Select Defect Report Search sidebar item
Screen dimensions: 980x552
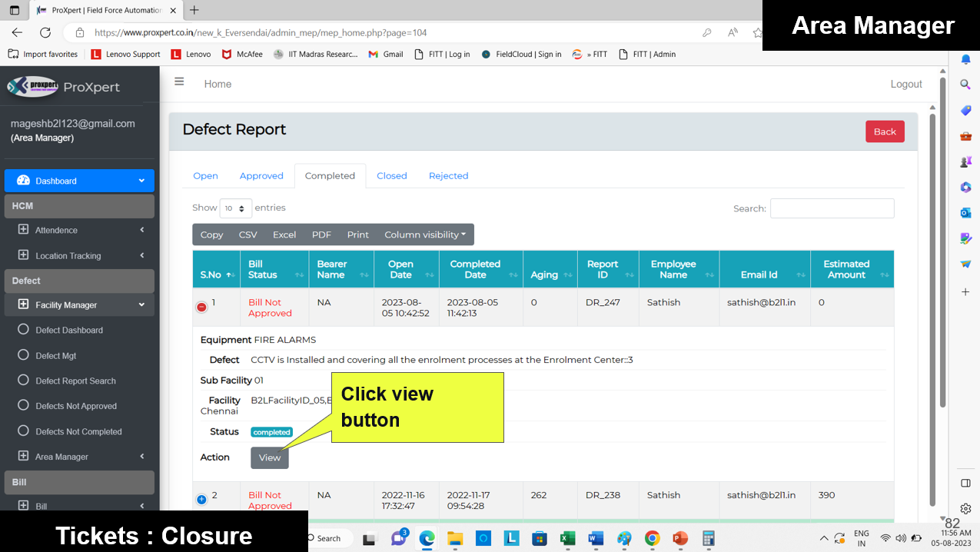pos(75,381)
